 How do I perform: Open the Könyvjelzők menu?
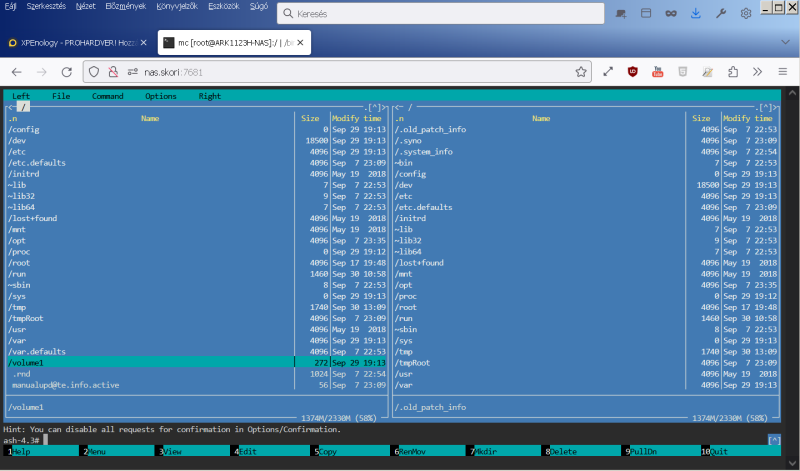(x=177, y=7)
